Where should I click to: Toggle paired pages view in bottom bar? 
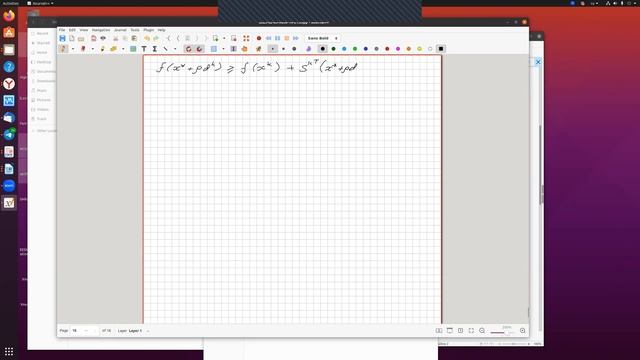tap(439, 331)
